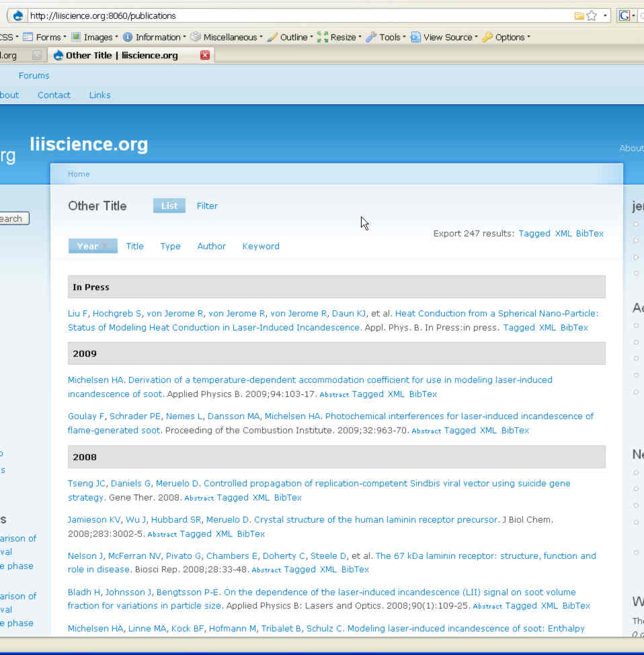Click the bookmark star icon in address bar

[x=592, y=15]
